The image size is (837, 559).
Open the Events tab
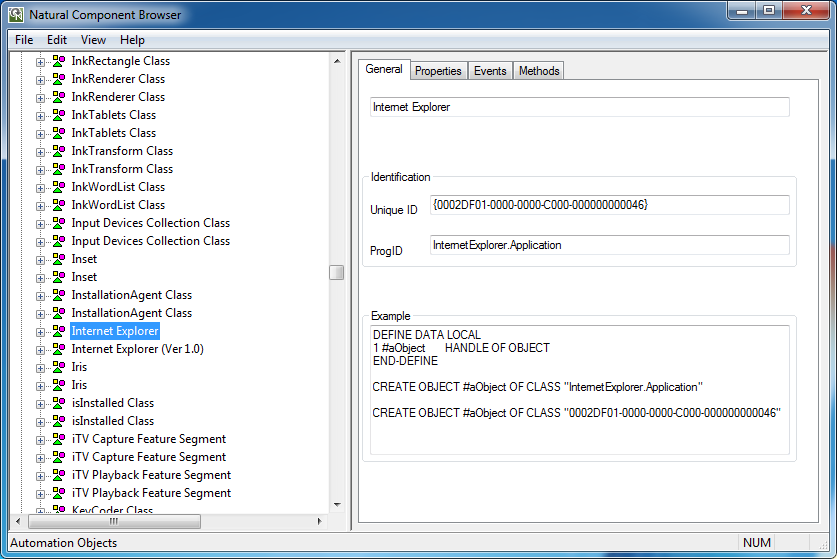tap(490, 71)
